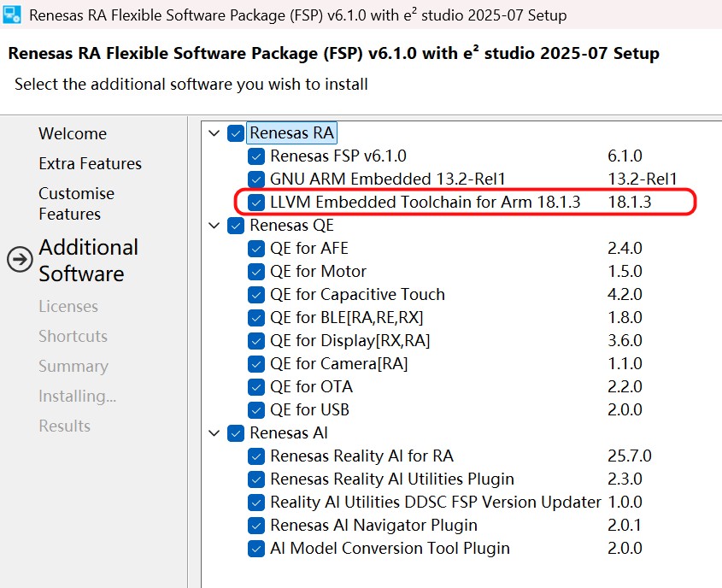Uncheck the Renesas QE group checkbox
722x588 pixels.
coord(236,226)
